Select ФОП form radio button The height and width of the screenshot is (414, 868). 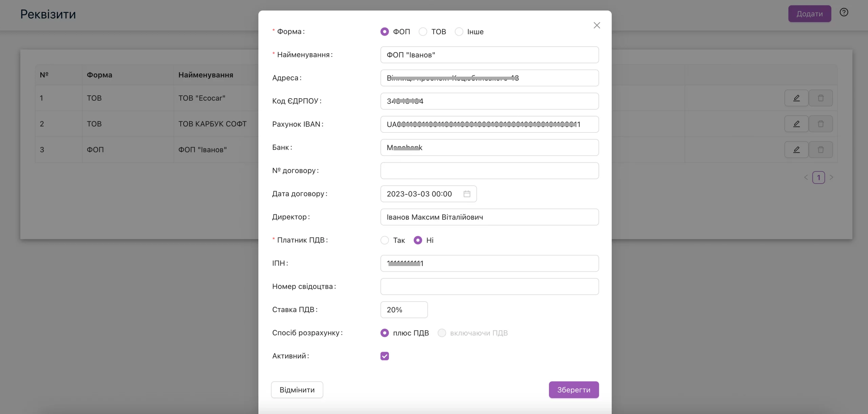click(384, 32)
